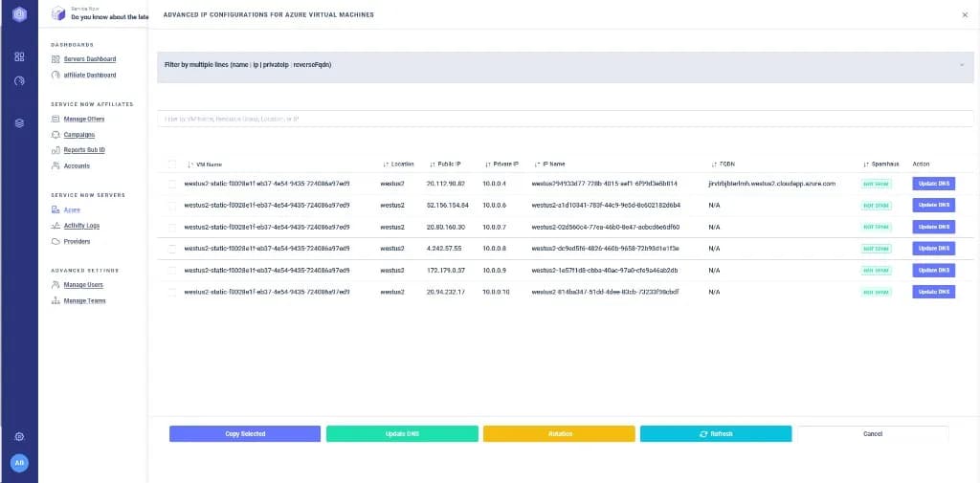
Task: Click the FQDN jirvtrbjbterlmh.westus2.cloudapp.azure.com
Action: 772,184
